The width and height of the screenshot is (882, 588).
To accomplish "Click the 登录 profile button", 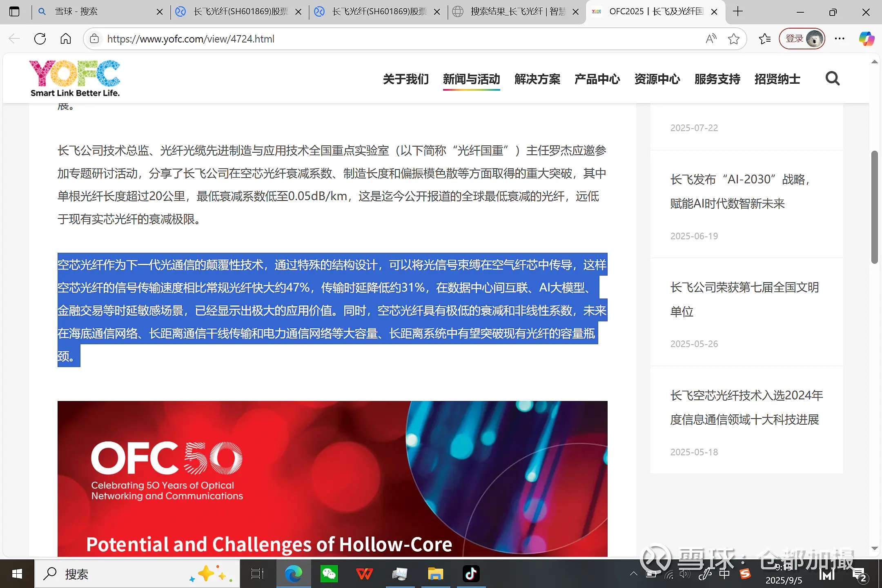I will point(802,39).
